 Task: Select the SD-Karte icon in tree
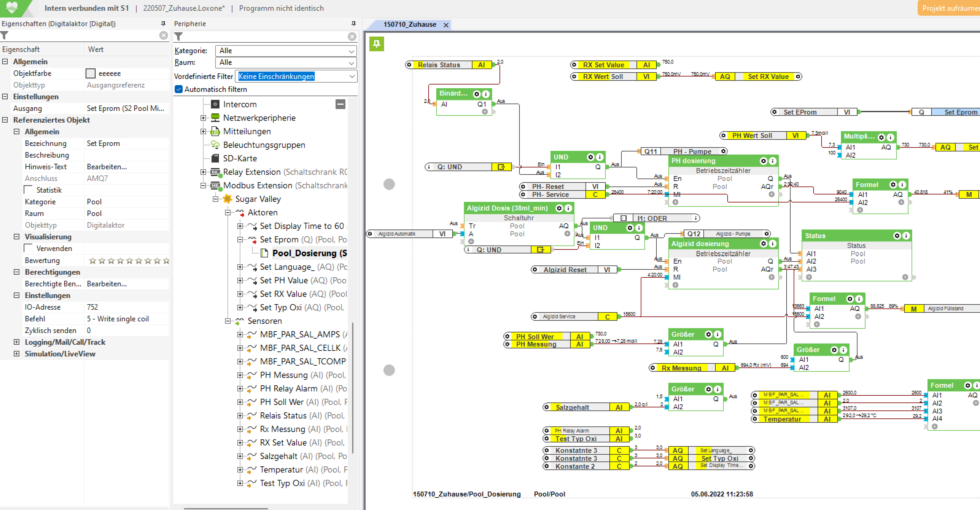[x=215, y=158]
